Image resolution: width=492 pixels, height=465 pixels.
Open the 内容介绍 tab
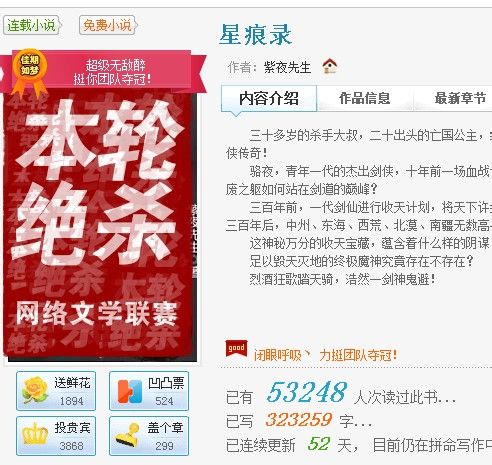coord(269,99)
